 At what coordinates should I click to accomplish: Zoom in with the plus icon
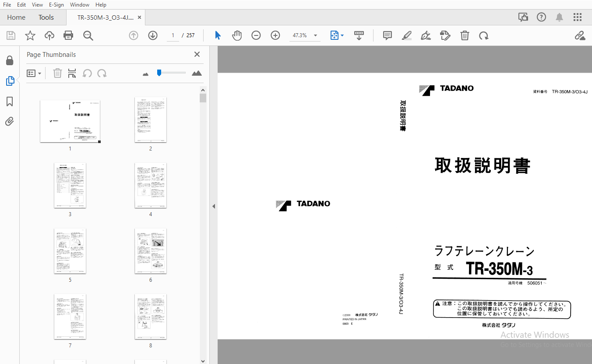275,35
